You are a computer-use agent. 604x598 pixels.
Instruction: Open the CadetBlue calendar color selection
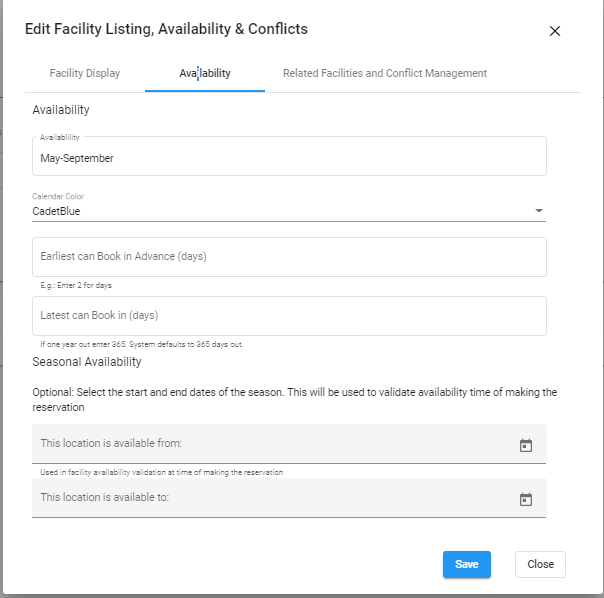pos(289,211)
